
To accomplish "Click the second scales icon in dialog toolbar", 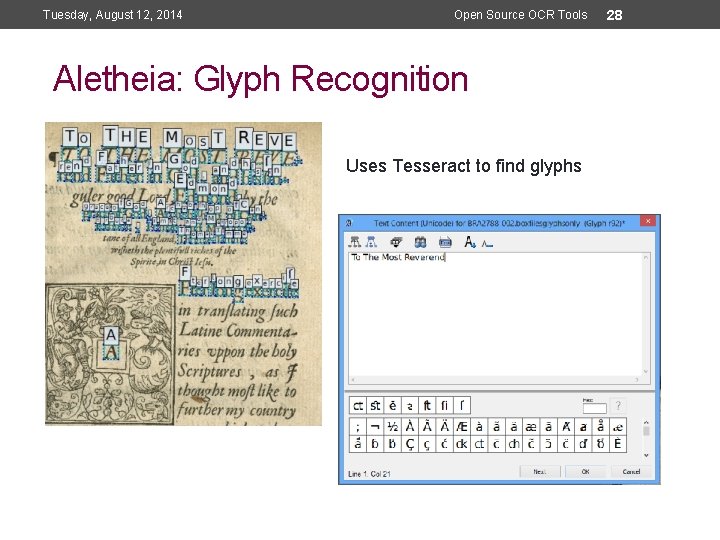I will [x=371, y=242].
